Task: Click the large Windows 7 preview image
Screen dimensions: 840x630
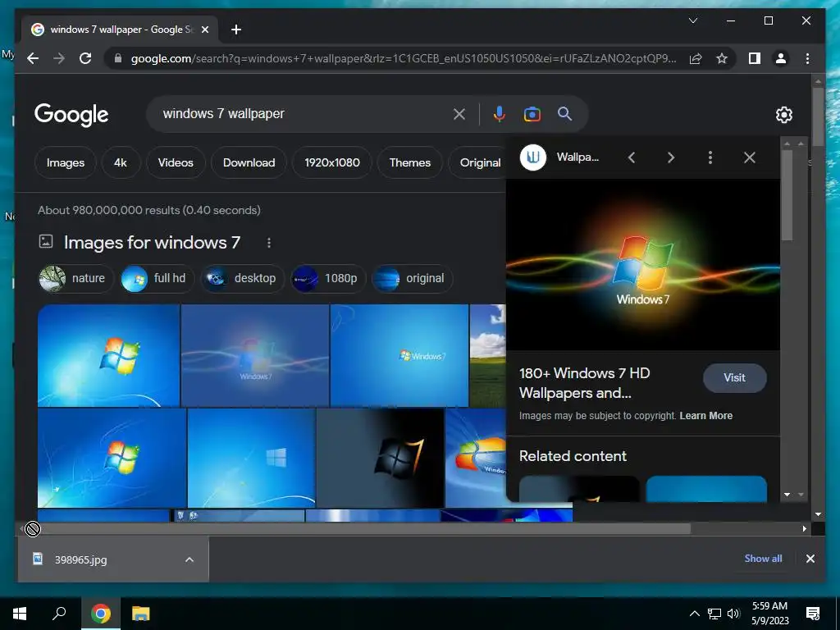Action: pos(643,265)
